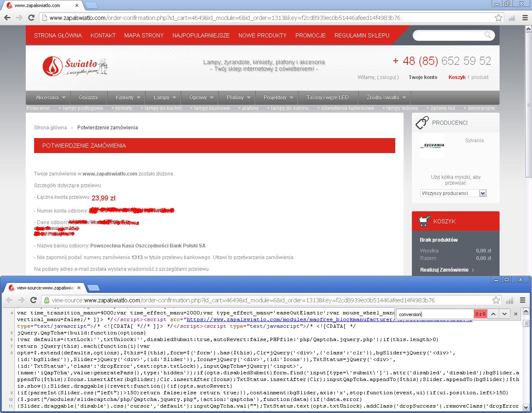
Task: Open a new tab in the view-source window
Action: pos(94,287)
